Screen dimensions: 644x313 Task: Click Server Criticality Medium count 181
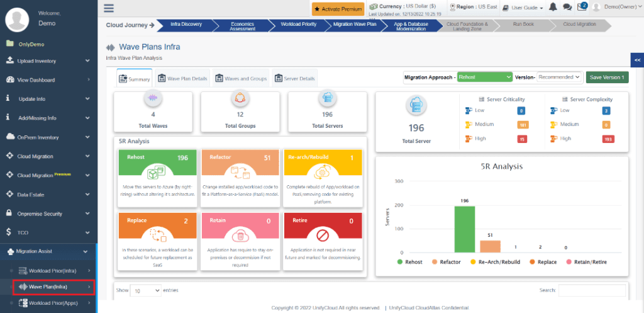coord(523,125)
